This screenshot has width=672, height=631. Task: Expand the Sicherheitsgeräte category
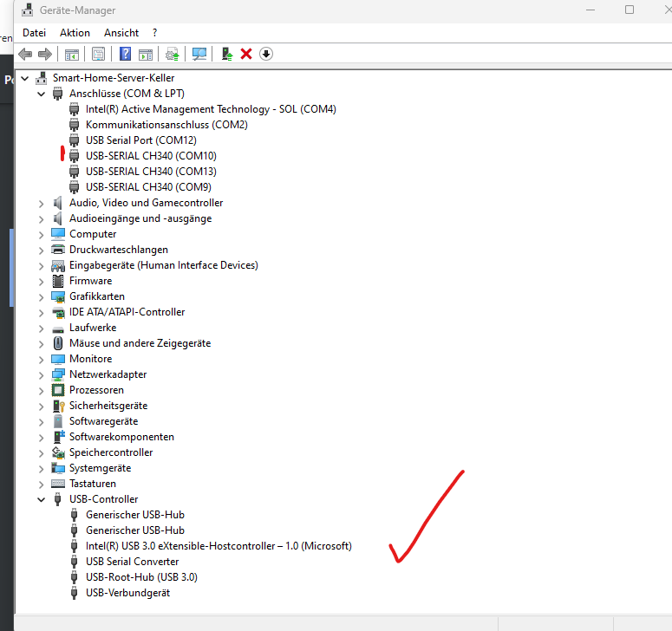pyautogui.click(x=41, y=407)
